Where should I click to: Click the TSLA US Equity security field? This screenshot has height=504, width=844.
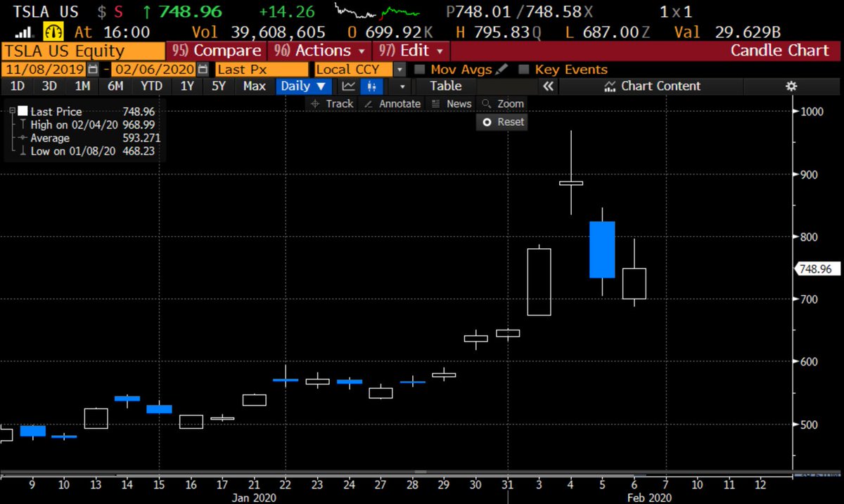82,51
